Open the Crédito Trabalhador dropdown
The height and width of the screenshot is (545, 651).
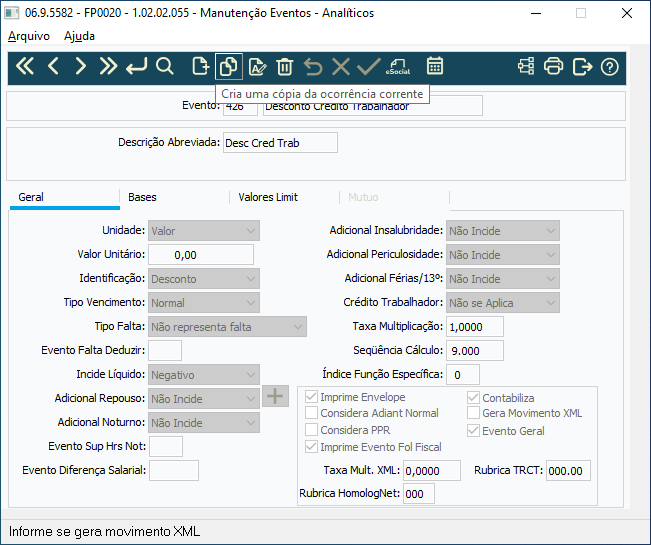click(x=503, y=303)
